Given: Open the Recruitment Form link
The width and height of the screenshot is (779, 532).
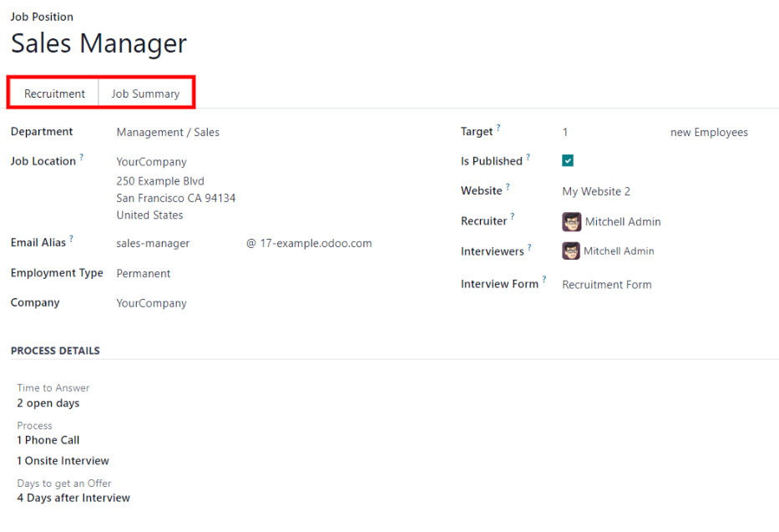Looking at the screenshot, I should (607, 284).
